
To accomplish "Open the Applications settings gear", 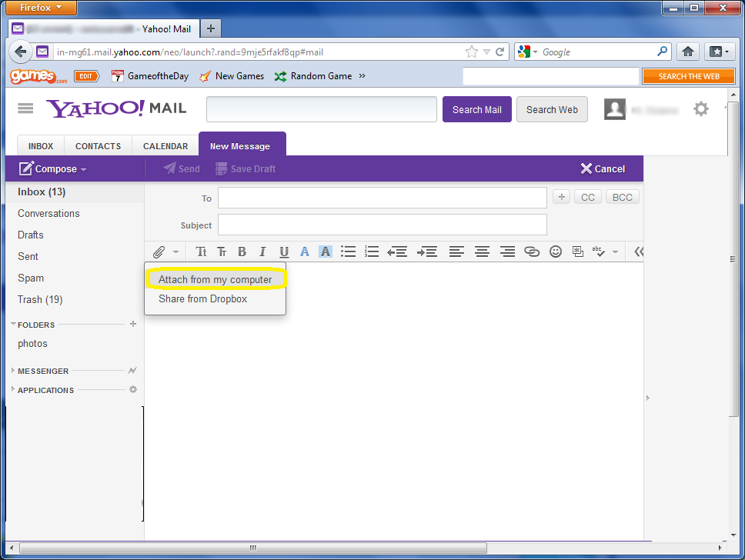I will pyautogui.click(x=133, y=389).
